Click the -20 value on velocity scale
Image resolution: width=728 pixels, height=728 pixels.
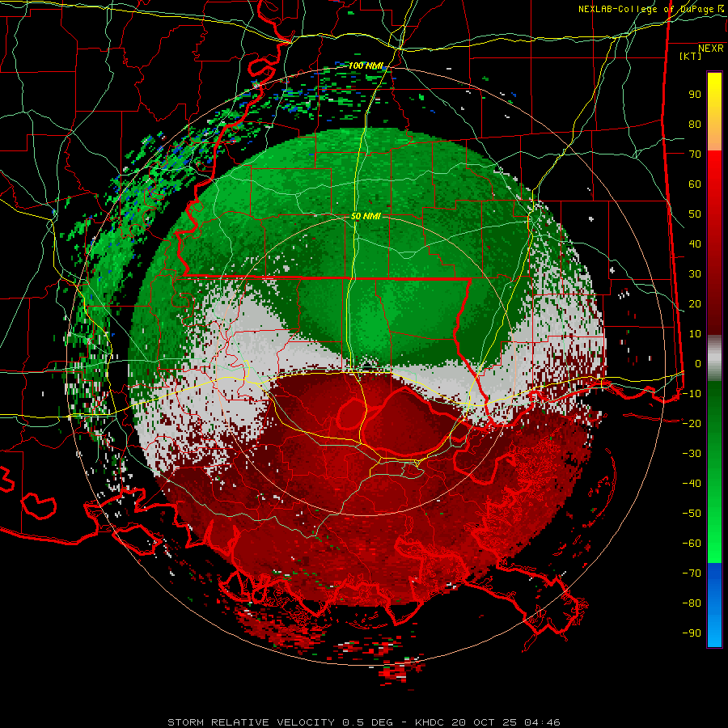692,423
